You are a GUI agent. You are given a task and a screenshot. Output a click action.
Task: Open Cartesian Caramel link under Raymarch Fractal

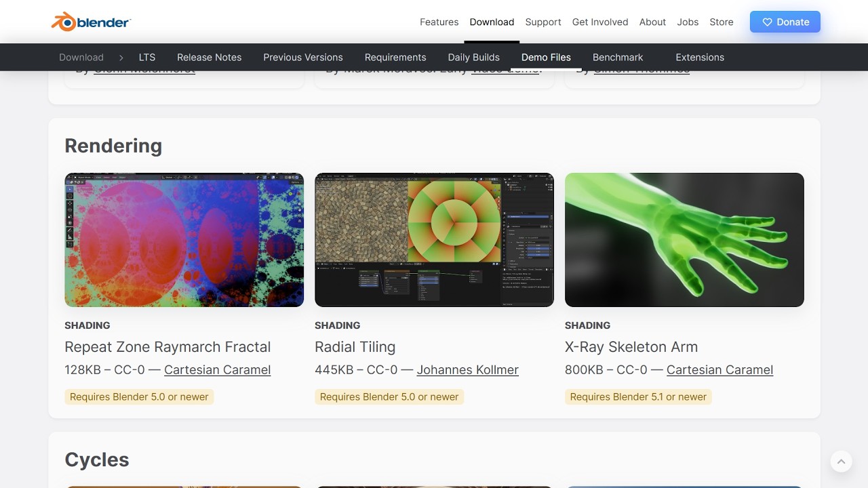217,370
